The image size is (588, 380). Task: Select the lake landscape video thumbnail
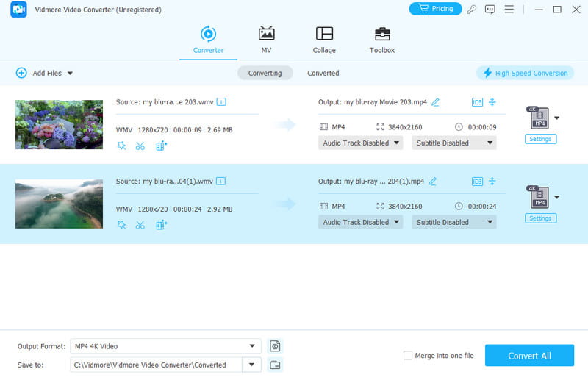click(x=59, y=204)
